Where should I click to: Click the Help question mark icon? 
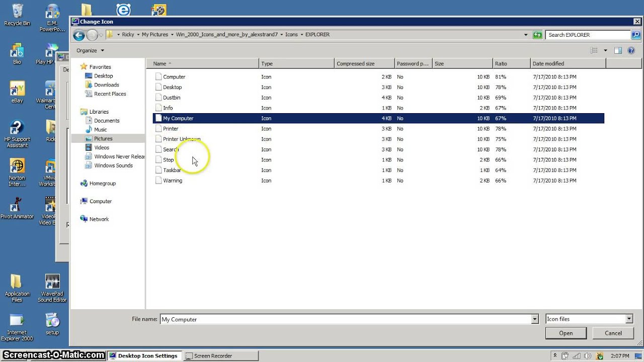631,50
